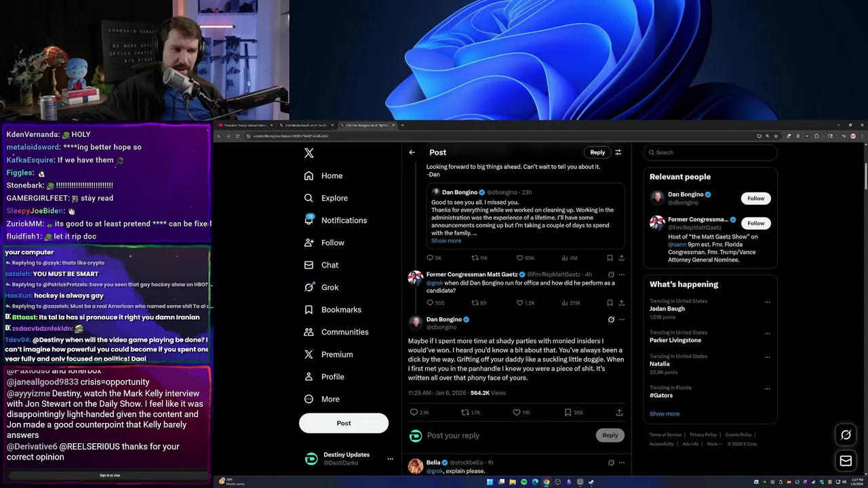Screen dimensions: 868x488
Task: Repost the post with 11K reposts
Action: 479,258
